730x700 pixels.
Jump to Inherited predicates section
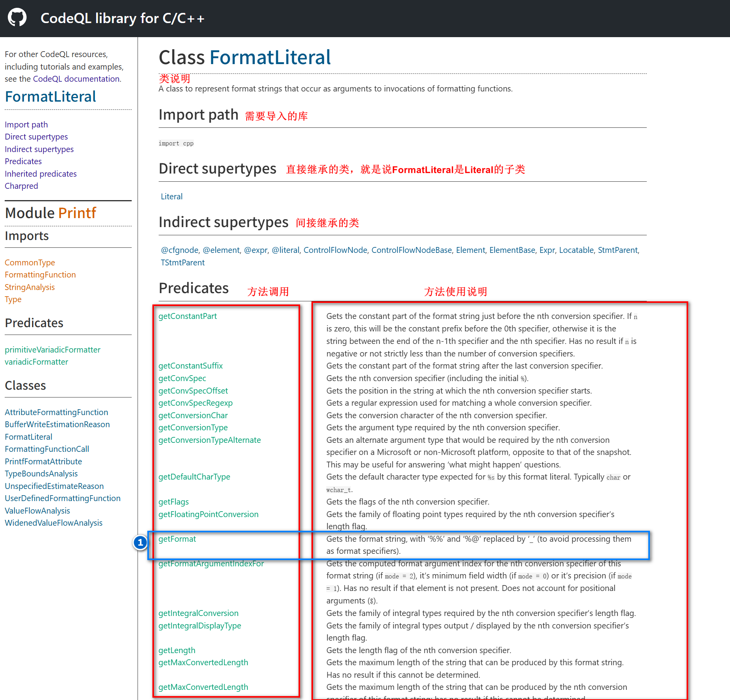point(41,174)
